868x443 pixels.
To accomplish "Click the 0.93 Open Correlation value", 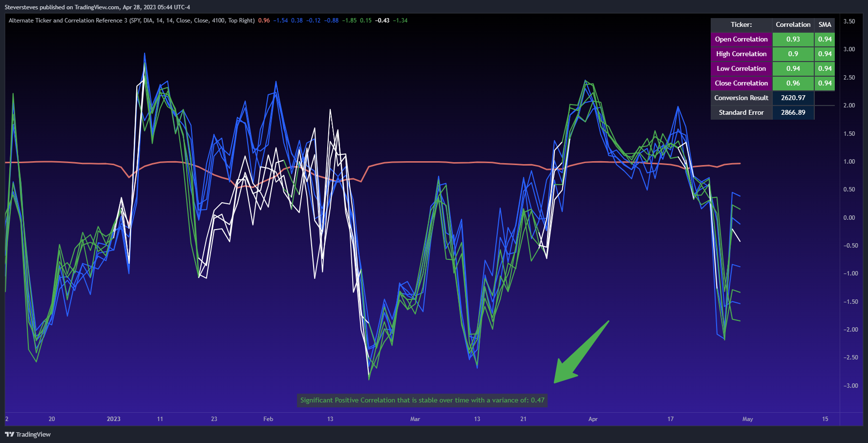I will pos(793,39).
